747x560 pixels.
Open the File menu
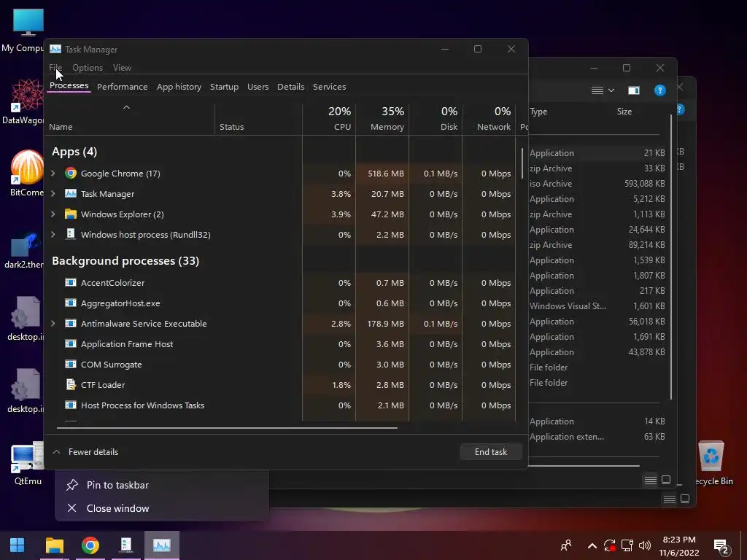pyautogui.click(x=55, y=68)
